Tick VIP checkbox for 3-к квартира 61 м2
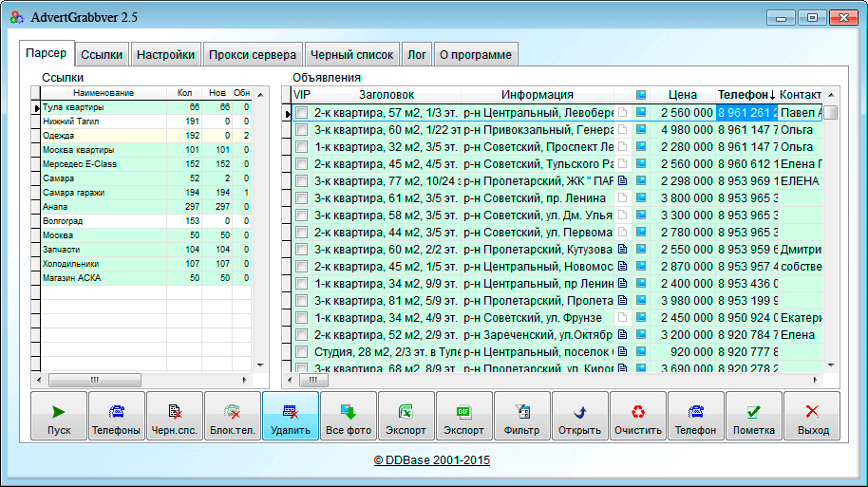 pyautogui.click(x=302, y=198)
